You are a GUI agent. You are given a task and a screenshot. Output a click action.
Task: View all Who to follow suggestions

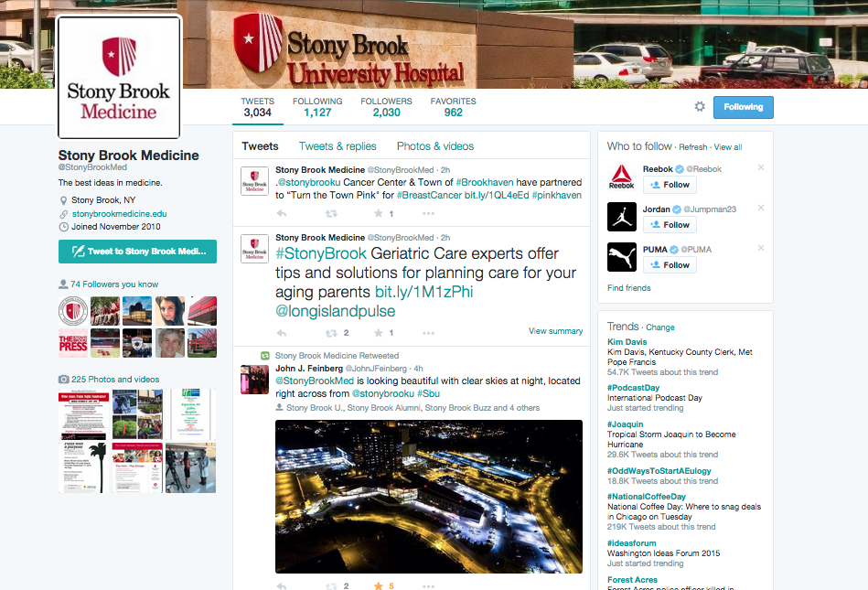(728, 147)
